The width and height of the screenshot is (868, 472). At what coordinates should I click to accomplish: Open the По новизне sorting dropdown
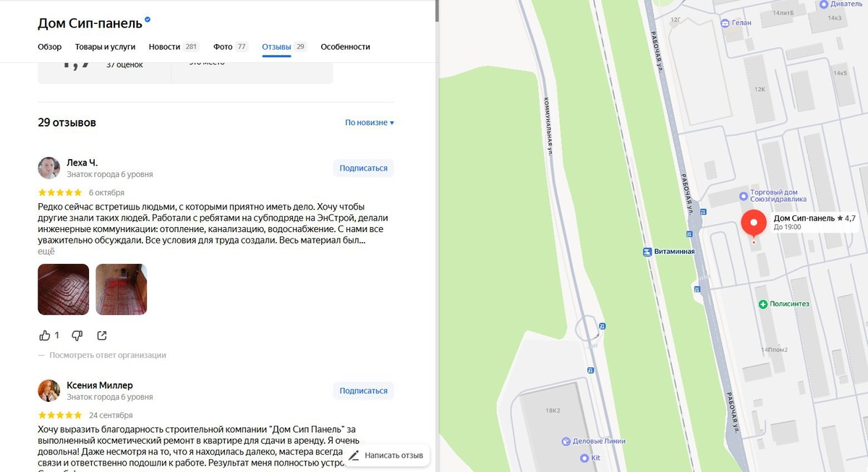(x=370, y=123)
